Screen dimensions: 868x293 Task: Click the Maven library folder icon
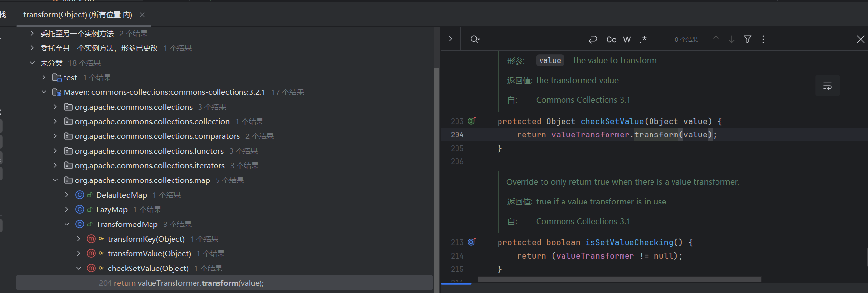click(x=57, y=92)
